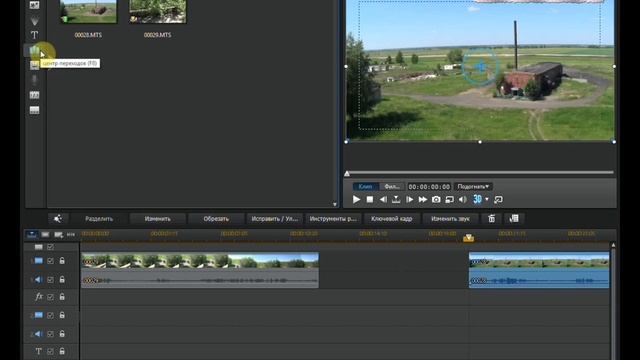Lock audio track 2
Screen dimensions: 640x360
(x=62, y=333)
